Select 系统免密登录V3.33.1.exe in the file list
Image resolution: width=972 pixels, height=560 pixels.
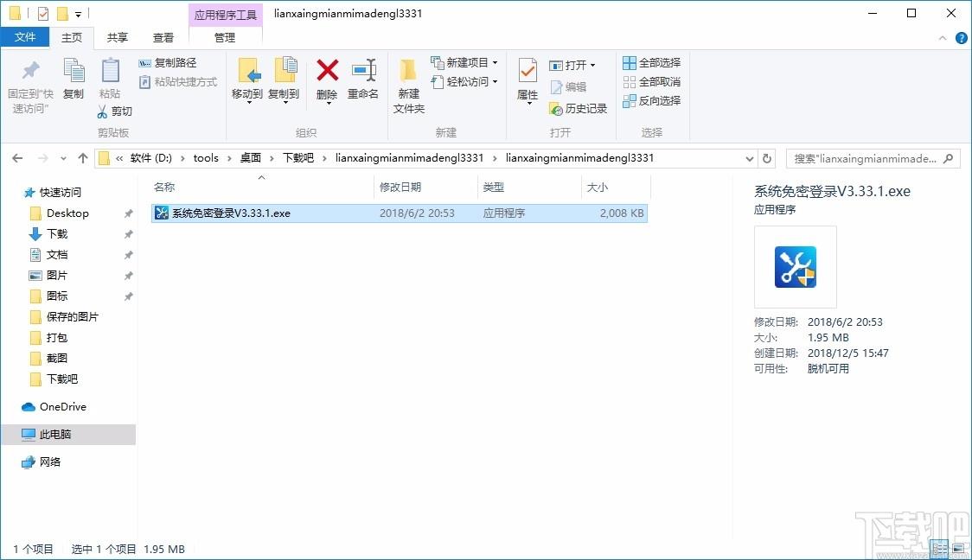point(232,213)
